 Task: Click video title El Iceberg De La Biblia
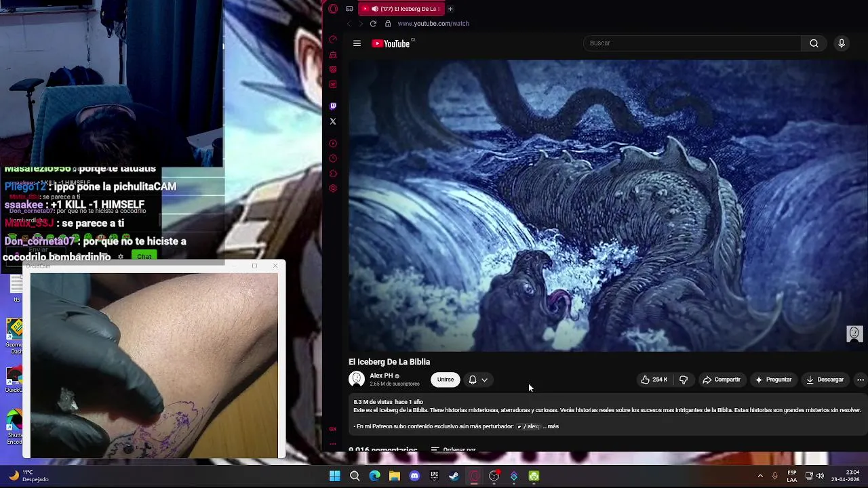pos(389,362)
